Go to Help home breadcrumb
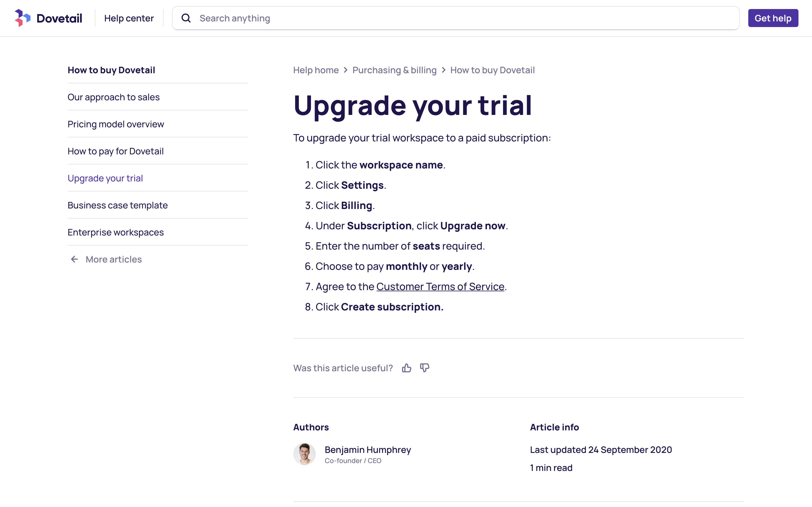812x507 pixels. [x=316, y=70]
